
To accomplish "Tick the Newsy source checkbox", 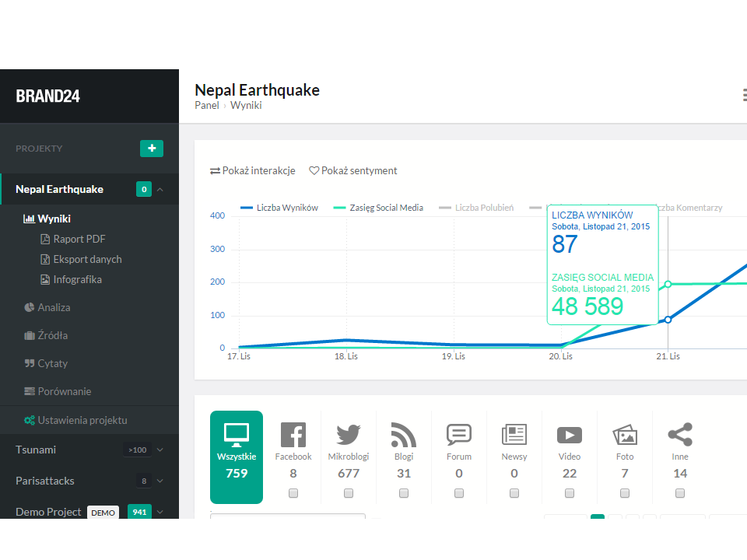I will click(514, 493).
